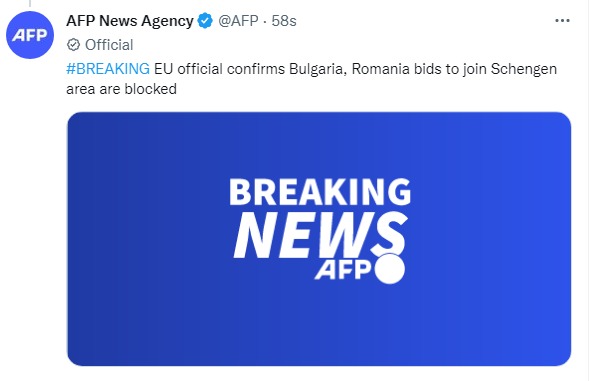This screenshot has height=381, width=593.
Task: Click the blue verified badge
Action: 206,21
